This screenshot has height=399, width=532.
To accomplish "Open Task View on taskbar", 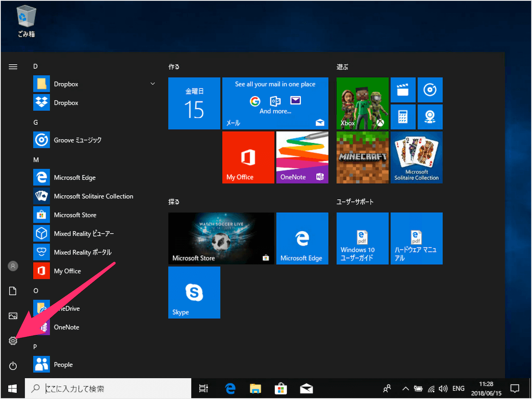I will point(204,389).
